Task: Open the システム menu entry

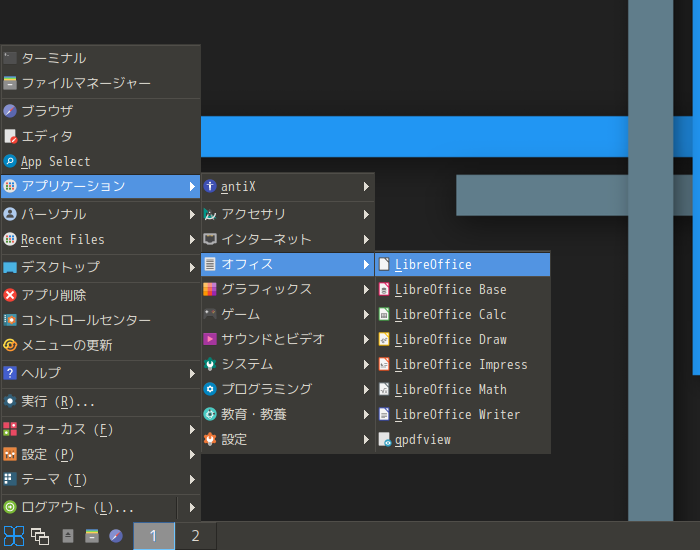Action: (288, 364)
